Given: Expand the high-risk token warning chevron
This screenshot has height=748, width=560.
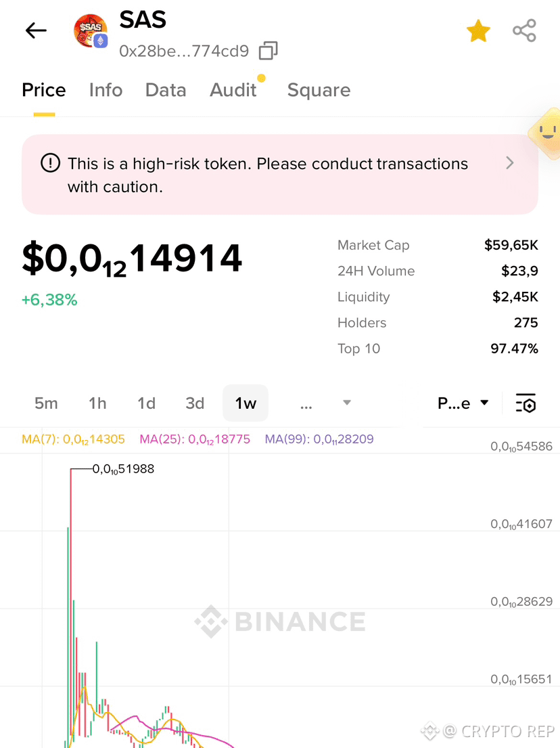Looking at the screenshot, I should pyautogui.click(x=509, y=163).
